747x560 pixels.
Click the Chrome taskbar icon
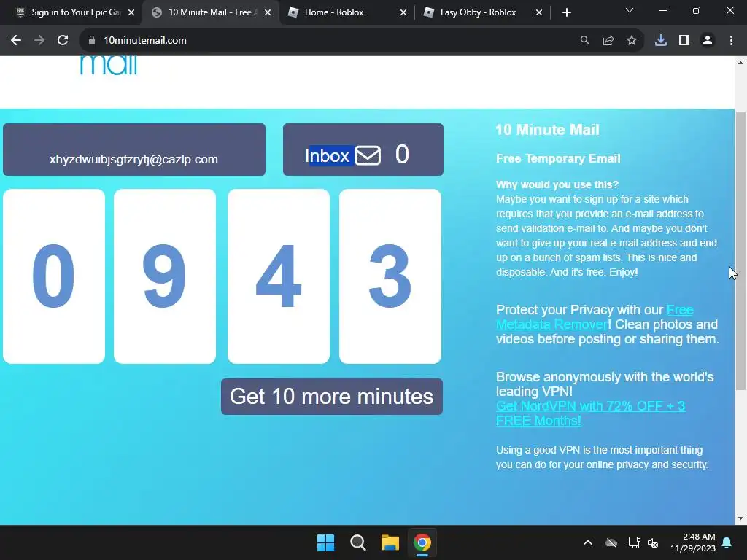(422, 542)
